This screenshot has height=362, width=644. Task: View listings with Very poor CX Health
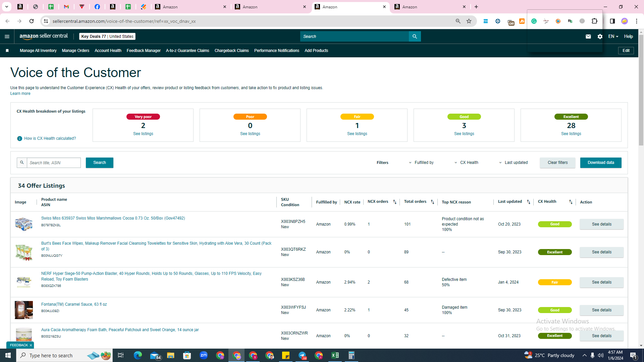click(143, 134)
